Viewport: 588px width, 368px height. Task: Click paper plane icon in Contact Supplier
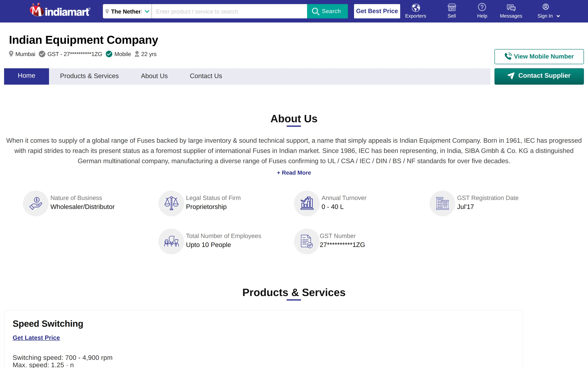[x=511, y=76]
